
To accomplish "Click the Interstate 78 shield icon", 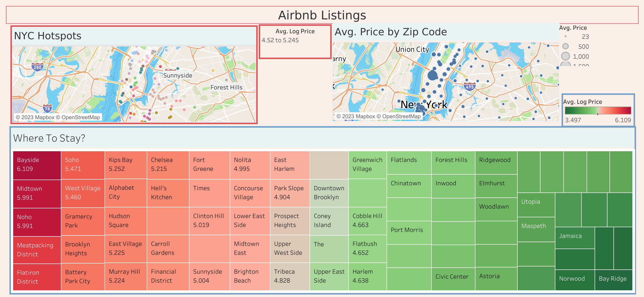I will coord(47,109).
